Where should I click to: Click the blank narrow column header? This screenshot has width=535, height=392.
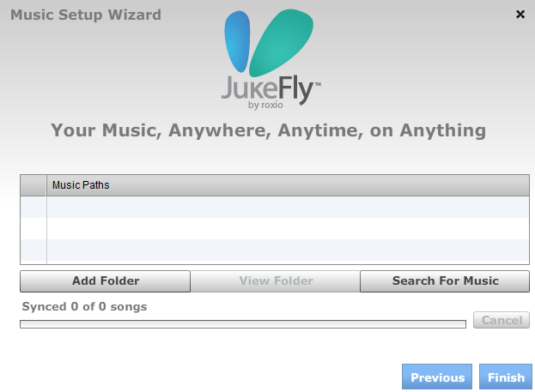(x=33, y=185)
